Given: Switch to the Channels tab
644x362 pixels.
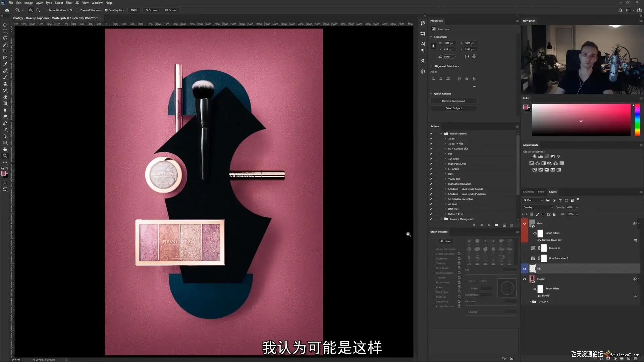Looking at the screenshot, I should (528, 192).
